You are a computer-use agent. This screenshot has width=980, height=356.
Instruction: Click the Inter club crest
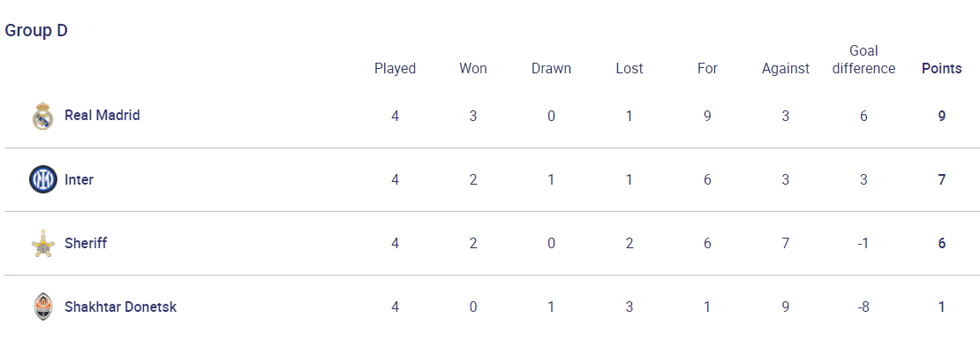click(x=43, y=179)
